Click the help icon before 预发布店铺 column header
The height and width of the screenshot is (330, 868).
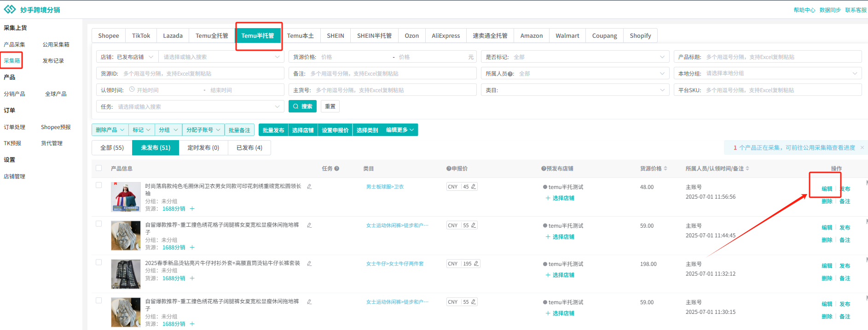click(544, 169)
